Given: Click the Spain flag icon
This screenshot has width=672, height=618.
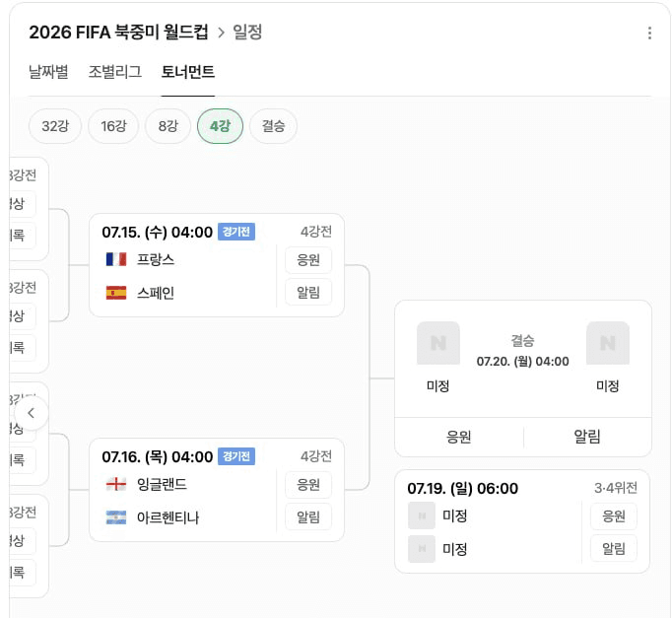Looking at the screenshot, I should (x=116, y=293).
